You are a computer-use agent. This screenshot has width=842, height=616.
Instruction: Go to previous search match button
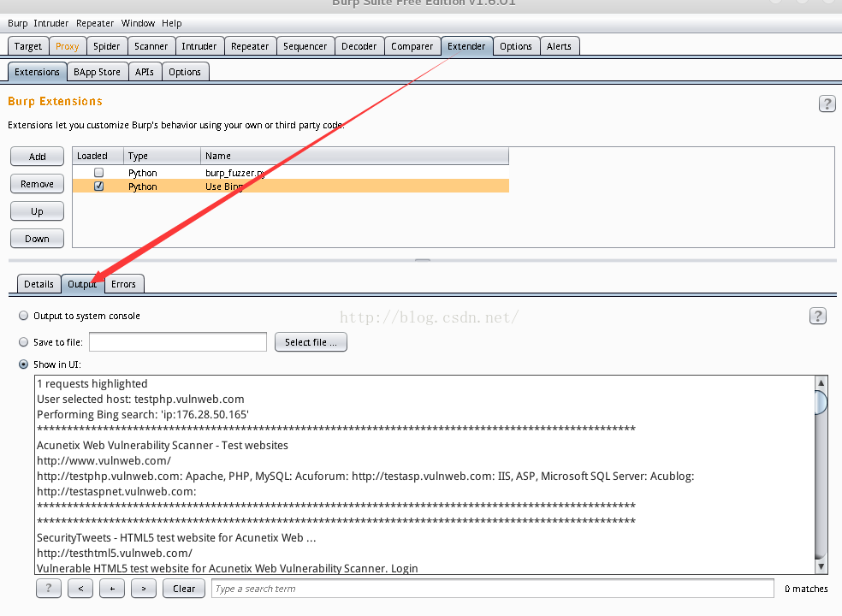coord(80,588)
